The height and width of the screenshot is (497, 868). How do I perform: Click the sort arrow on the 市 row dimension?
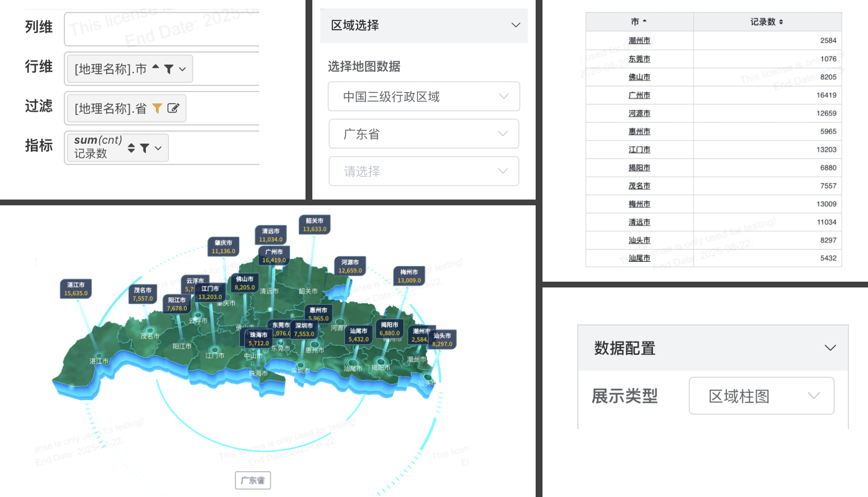point(155,67)
